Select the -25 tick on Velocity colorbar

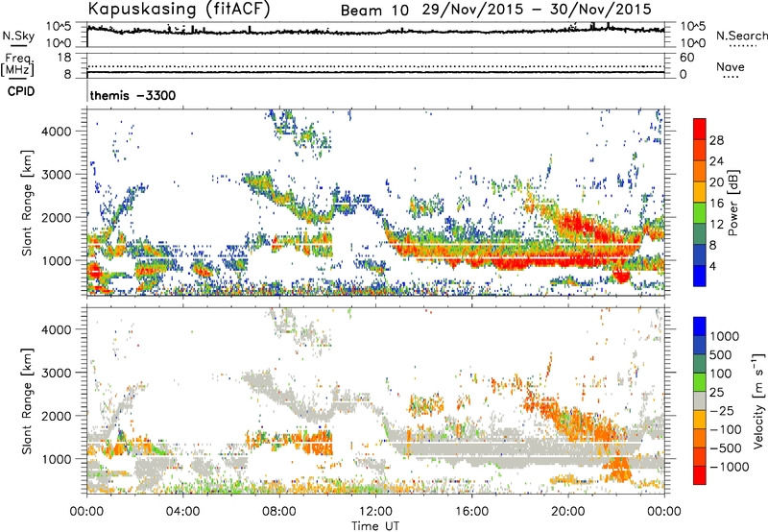(x=722, y=410)
